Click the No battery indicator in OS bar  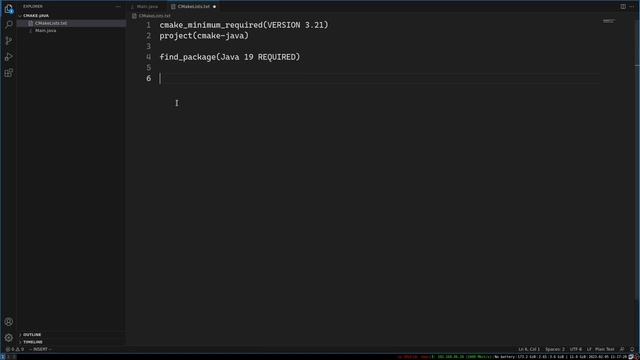click(505, 357)
